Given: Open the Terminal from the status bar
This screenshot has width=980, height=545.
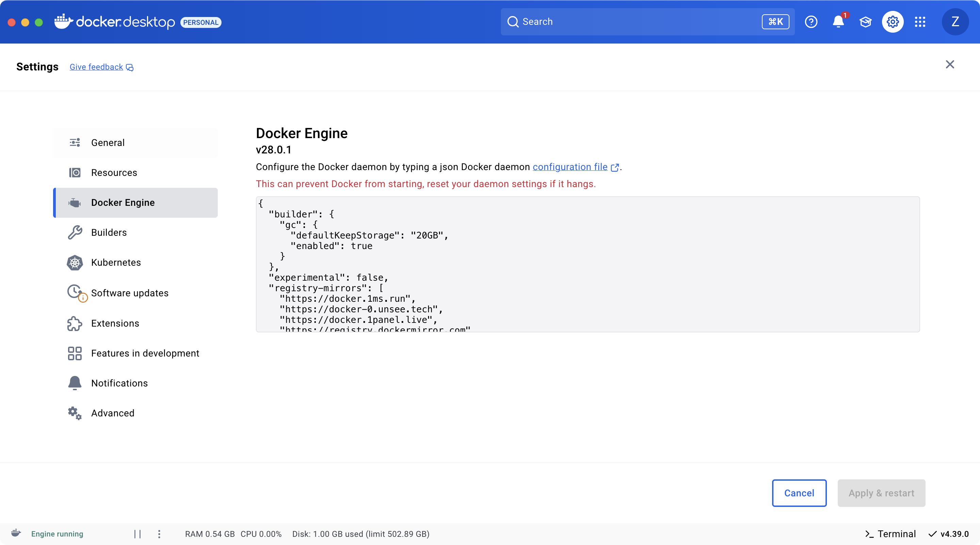Looking at the screenshot, I should [890, 533].
